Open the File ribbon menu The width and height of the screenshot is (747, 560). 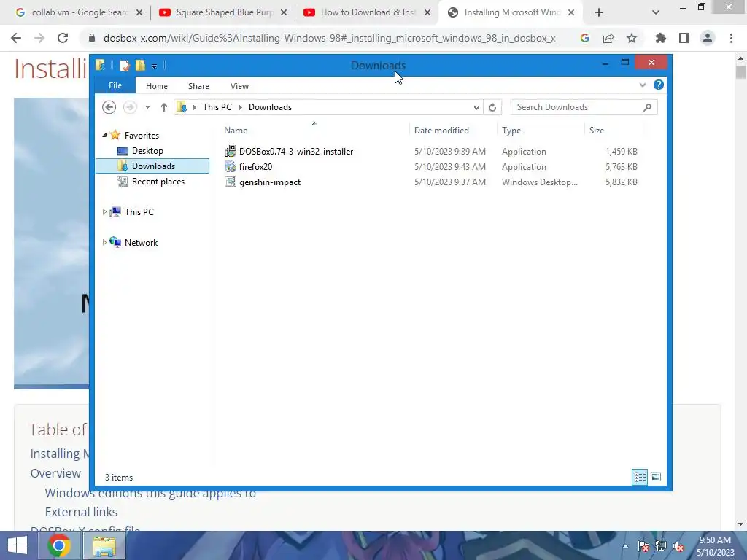tap(115, 86)
